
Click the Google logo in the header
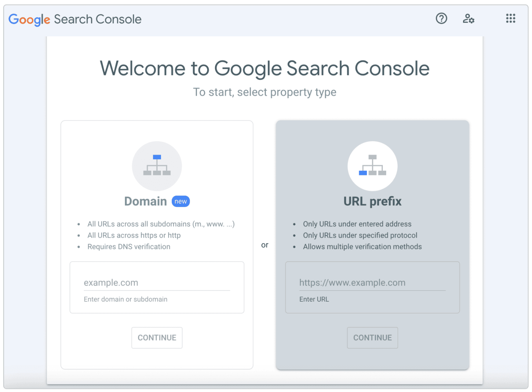(29, 20)
